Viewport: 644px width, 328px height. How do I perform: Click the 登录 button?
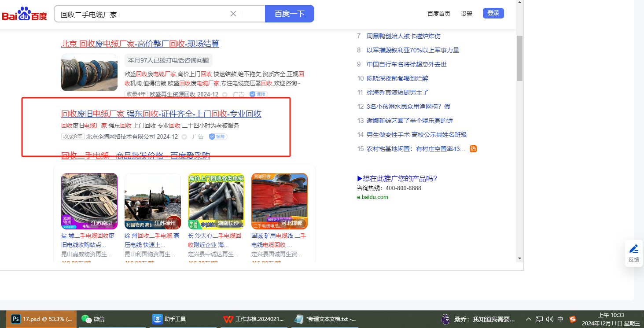[x=493, y=13]
